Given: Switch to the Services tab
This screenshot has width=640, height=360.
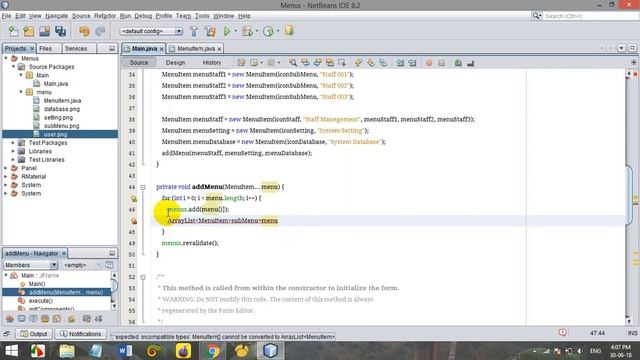Looking at the screenshot, I should [76, 49].
